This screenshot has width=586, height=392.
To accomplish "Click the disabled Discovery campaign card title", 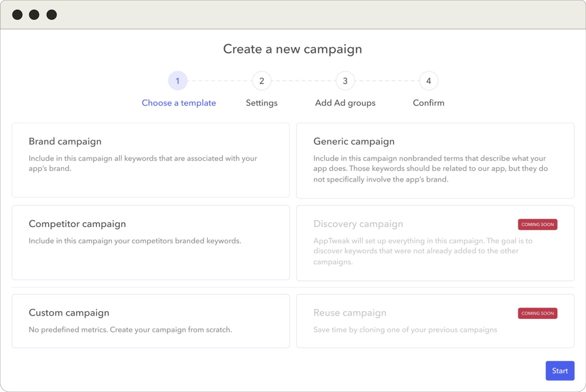I will pyautogui.click(x=358, y=224).
